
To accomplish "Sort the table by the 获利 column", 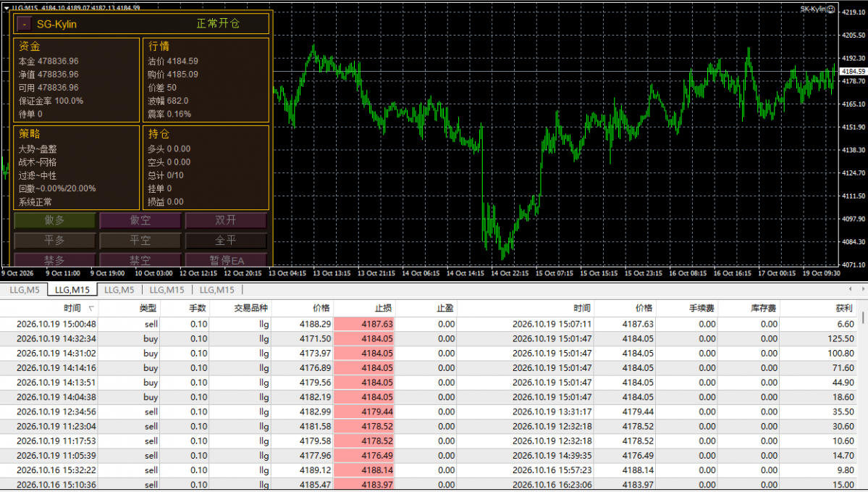I will tap(818, 309).
